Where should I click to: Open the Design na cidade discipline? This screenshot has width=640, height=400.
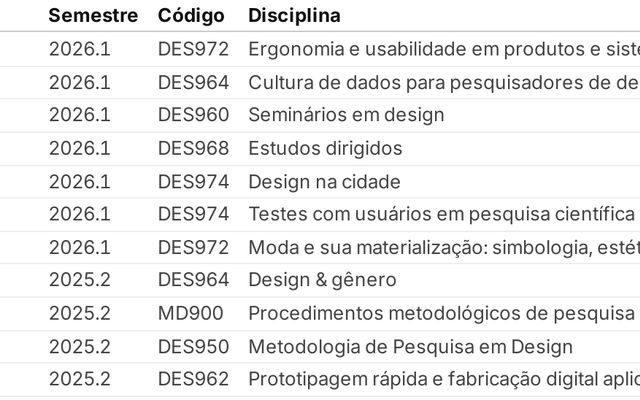(324, 181)
